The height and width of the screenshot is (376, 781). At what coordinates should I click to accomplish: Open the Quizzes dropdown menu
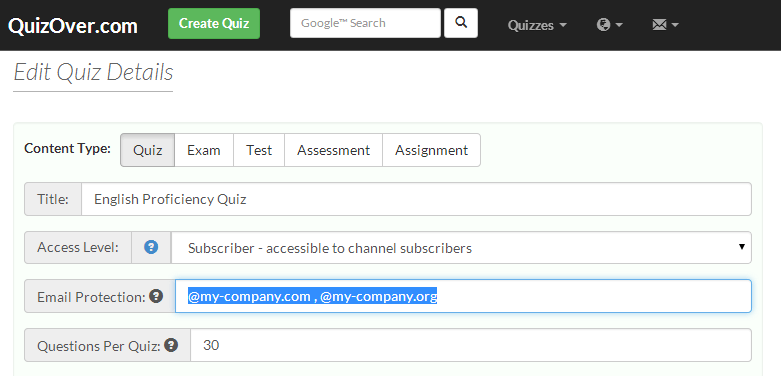(537, 25)
